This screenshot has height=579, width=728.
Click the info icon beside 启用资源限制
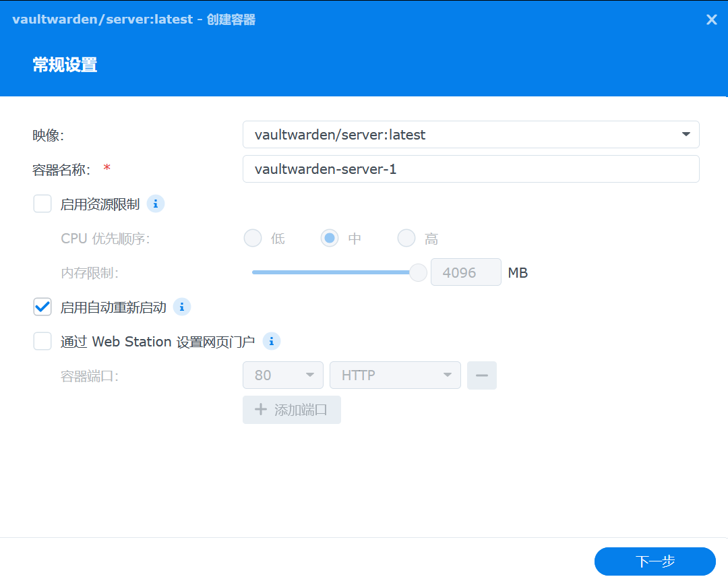[x=156, y=204]
